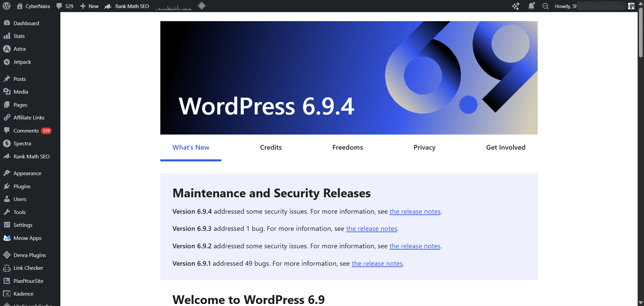Click the Settings sliders icon
Screen dimensions: 644x306
pos(7,225)
